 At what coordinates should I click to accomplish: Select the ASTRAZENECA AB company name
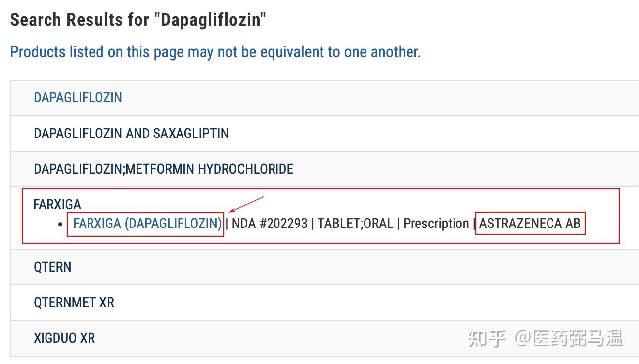point(529,223)
